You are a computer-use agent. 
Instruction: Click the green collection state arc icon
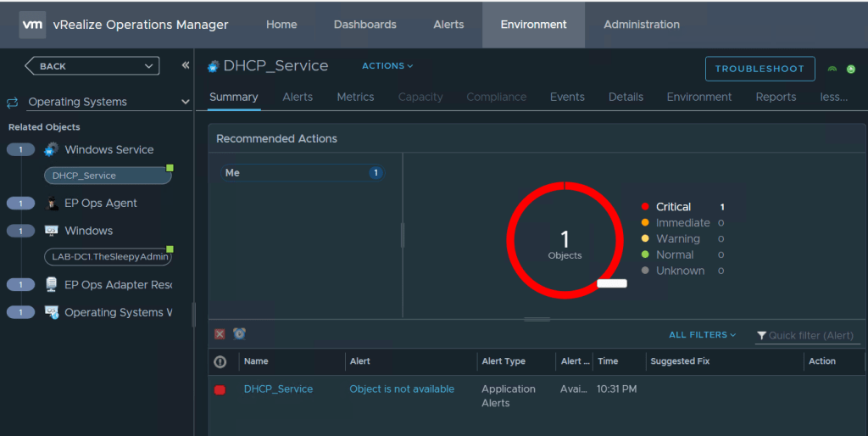pos(832,70)
